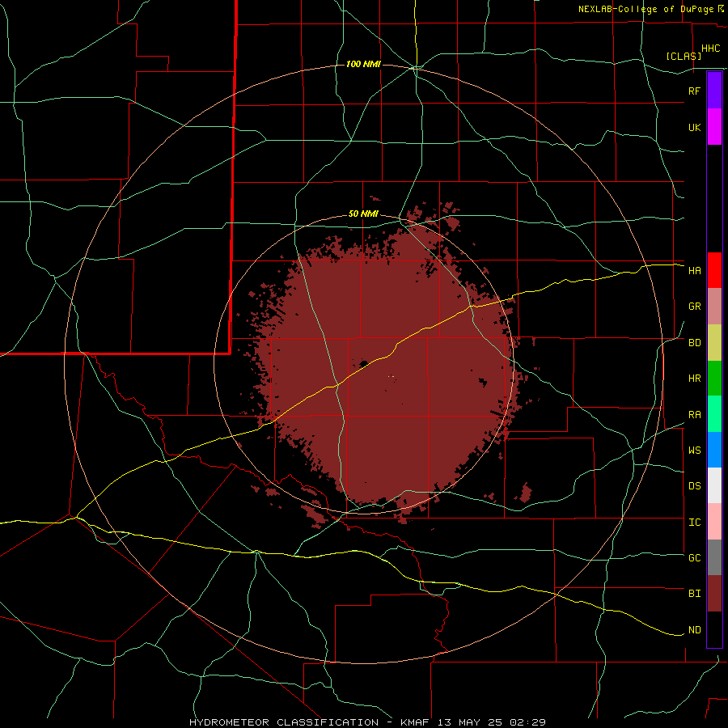Click the BI legend label
The image size is (728, 728).
(694, 594)
